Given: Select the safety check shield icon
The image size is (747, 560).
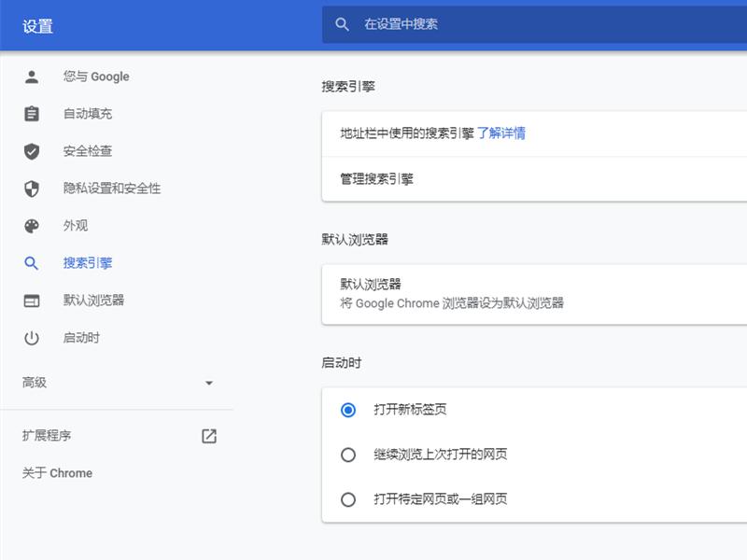Looking at the screenshot, I should [31, 151].
